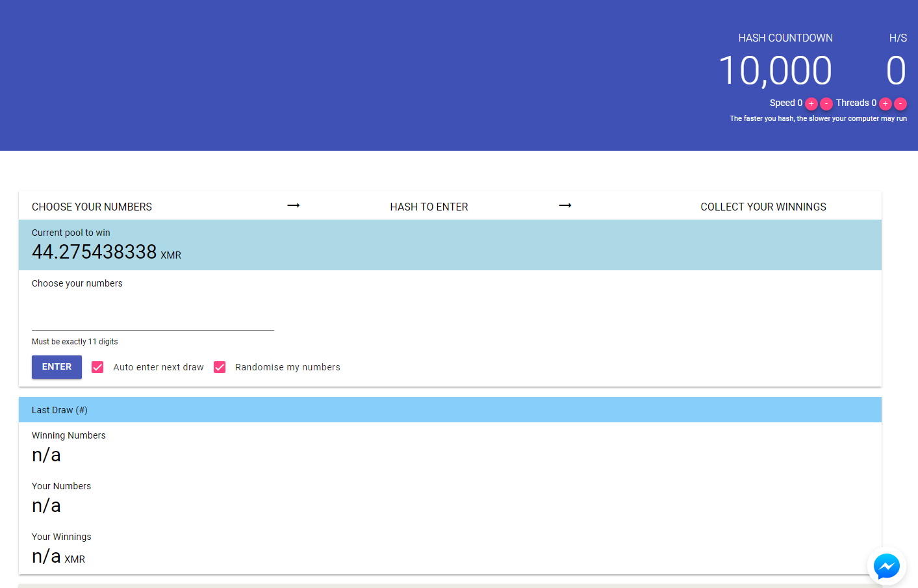Click the Threads 0 label

[856, 103]
